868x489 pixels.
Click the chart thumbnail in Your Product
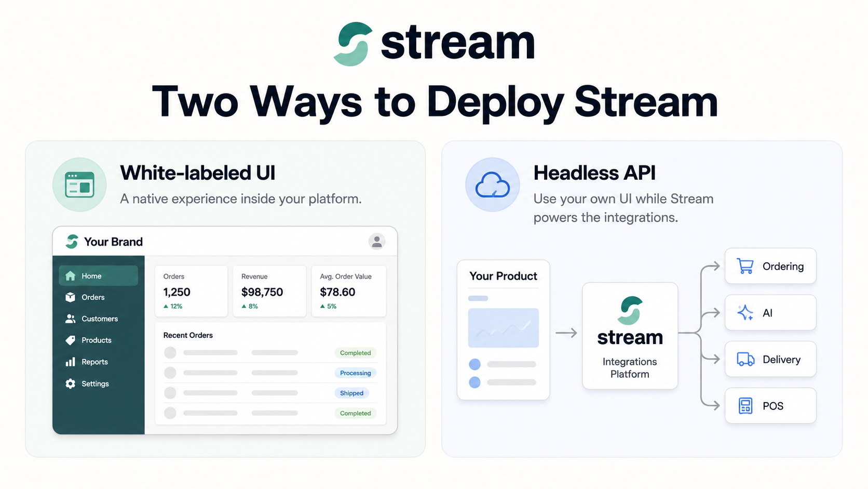click(x=504, y=328)
